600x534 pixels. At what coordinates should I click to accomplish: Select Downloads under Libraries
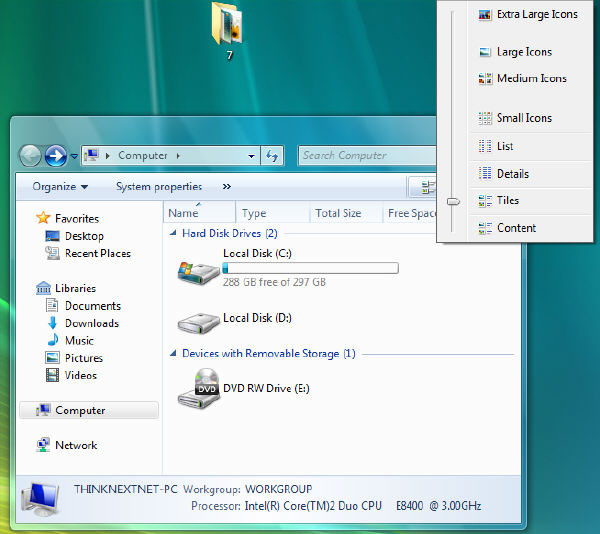coord(91,323)
